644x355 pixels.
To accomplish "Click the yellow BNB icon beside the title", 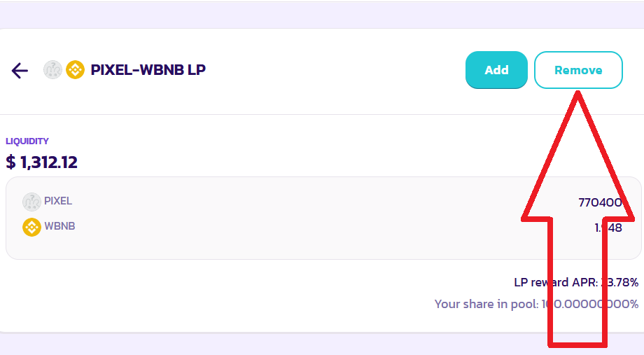I will click(75, 70).
